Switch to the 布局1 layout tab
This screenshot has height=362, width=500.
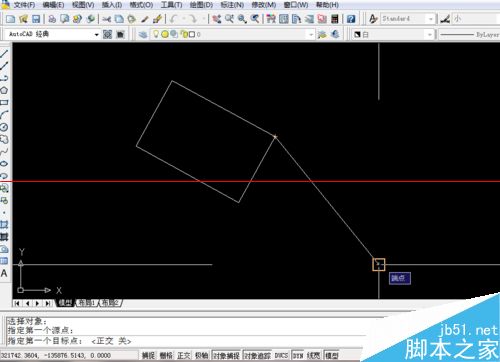pos(87,303)
